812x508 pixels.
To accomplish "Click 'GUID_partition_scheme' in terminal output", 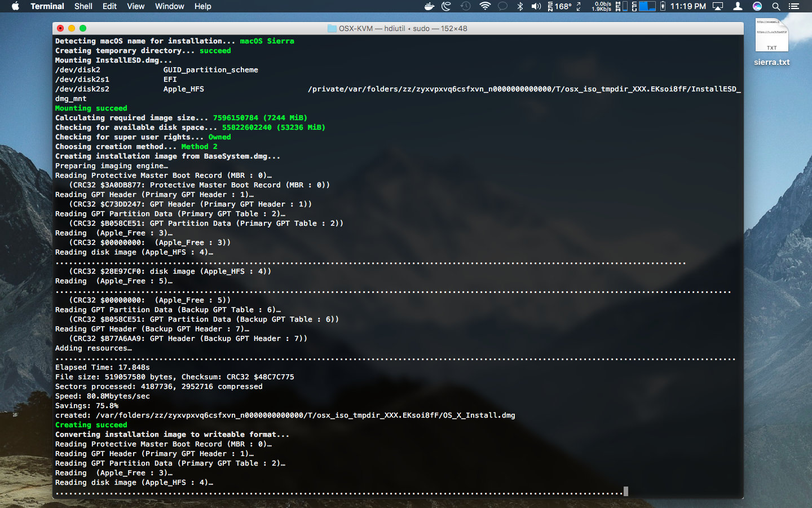I will 211,69.
